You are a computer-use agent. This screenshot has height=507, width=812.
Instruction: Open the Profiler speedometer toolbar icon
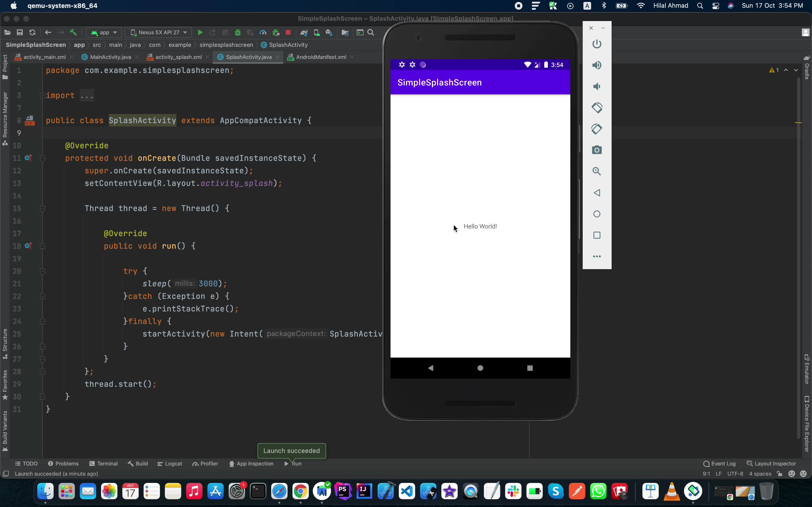(x=263, y=33)
